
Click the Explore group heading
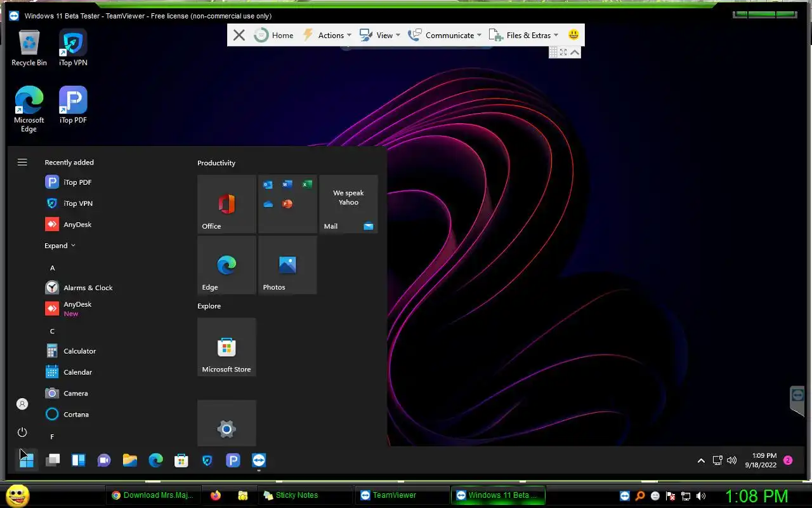[209, 306]
